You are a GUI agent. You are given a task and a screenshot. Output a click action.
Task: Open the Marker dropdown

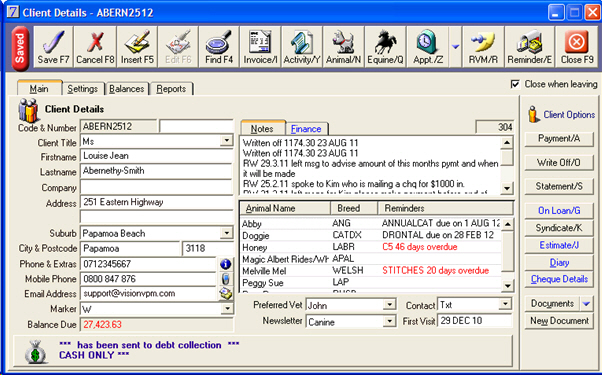[x=227, y=308]
